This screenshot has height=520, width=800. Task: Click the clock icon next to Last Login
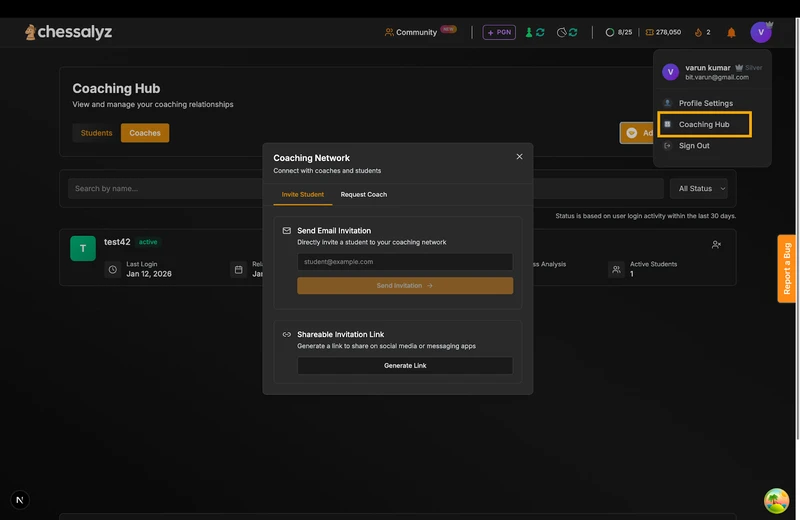[x=113, y=269]
